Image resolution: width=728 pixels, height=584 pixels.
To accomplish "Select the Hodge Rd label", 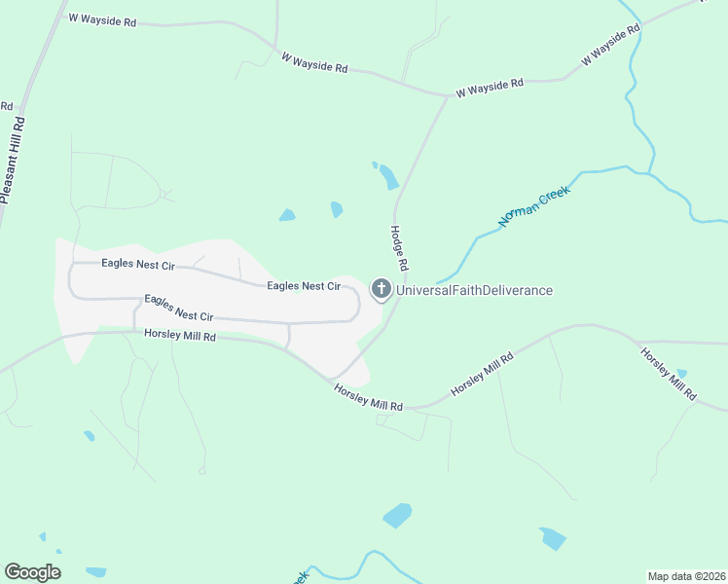I will pos(399,248).
